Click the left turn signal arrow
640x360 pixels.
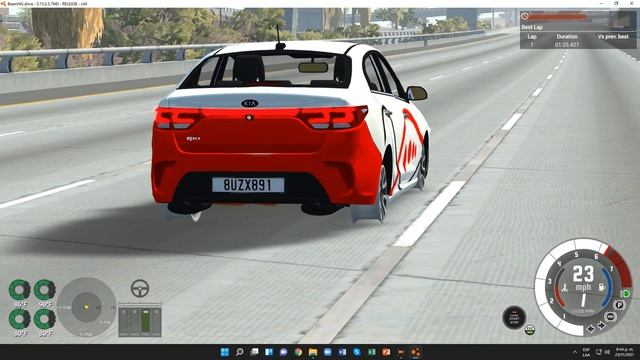tap(591, 329)
